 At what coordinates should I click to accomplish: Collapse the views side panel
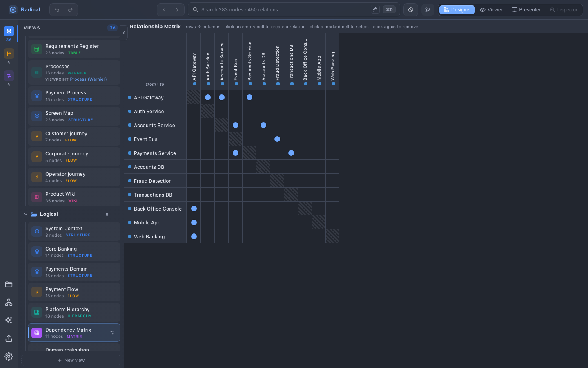coord(124,33)
